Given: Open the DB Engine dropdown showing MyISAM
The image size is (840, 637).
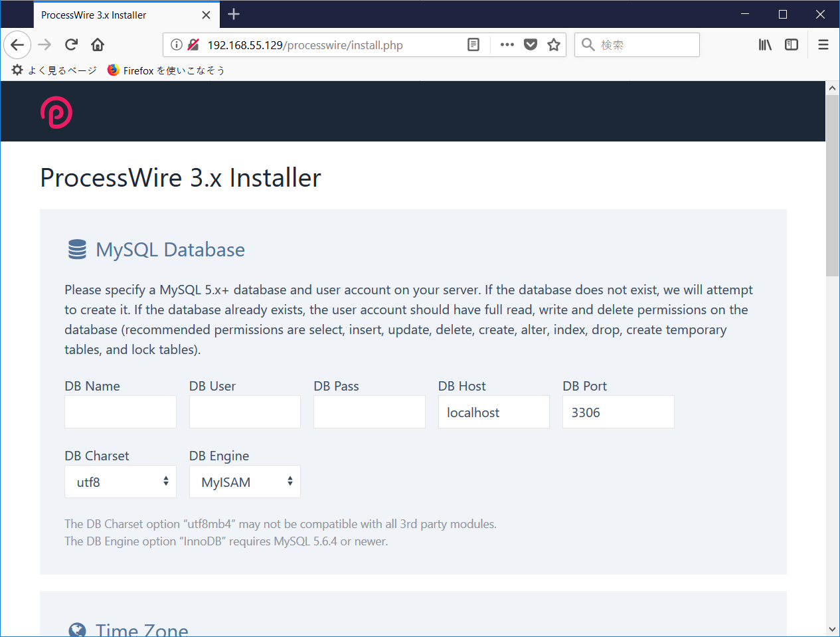Looking at the screenshot, I should 244,482.
